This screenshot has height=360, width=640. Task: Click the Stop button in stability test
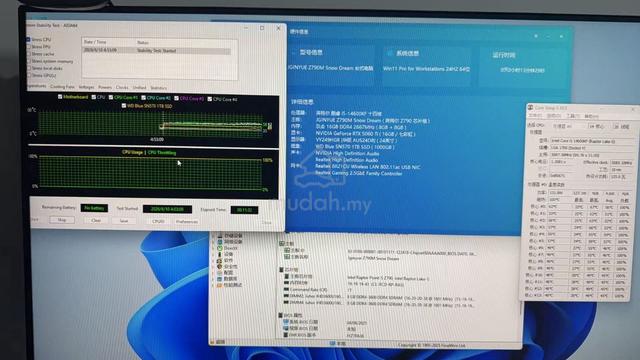(x=62, y=220)
